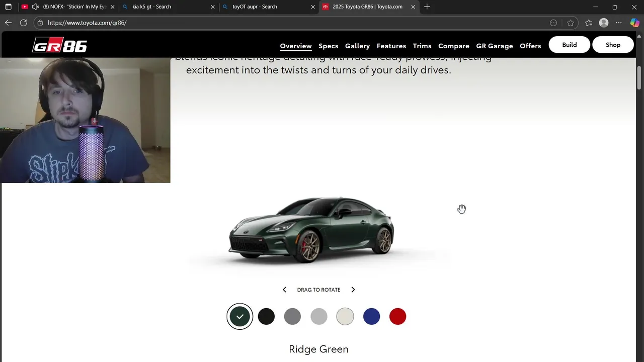Close the NOFX YouTube tab
The width and height of the screenshot is (644, 362).
click(x=112, y=7)
